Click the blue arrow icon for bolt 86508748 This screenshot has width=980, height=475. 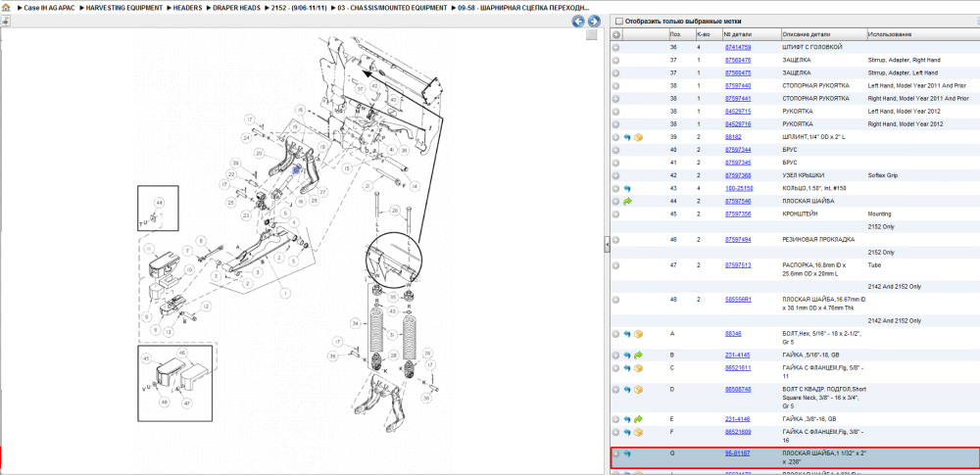pos(627,390)
